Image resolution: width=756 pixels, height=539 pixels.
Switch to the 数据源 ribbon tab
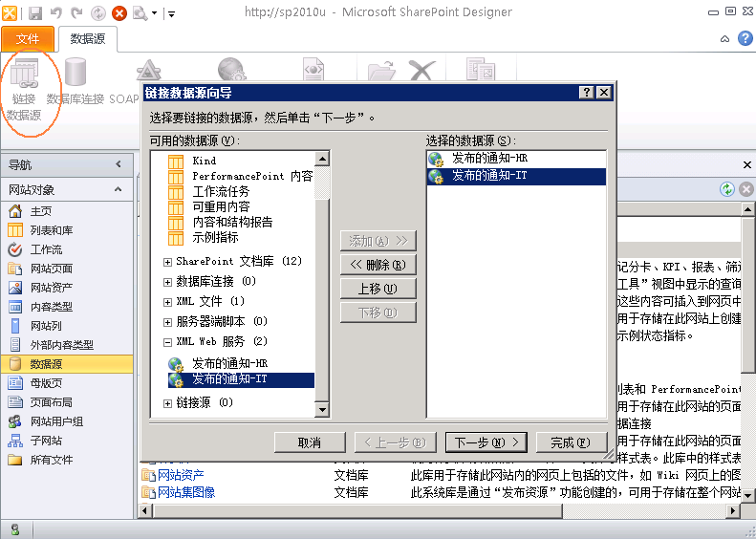tap(88, 38)
